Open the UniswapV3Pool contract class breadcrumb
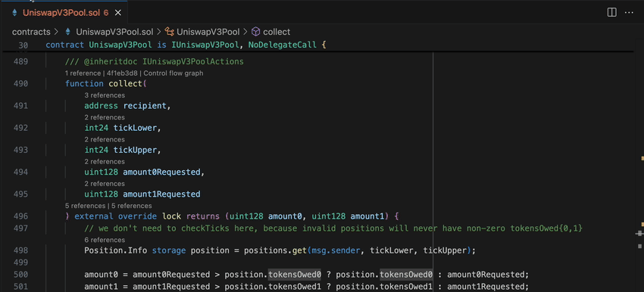This screenshot has height=292, width=644. coord(208,32)
